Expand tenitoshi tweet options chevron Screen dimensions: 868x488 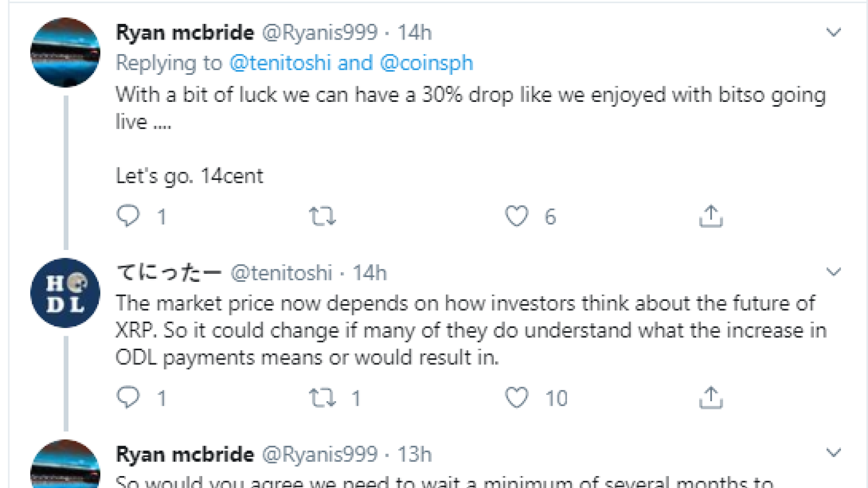point(833,272)
